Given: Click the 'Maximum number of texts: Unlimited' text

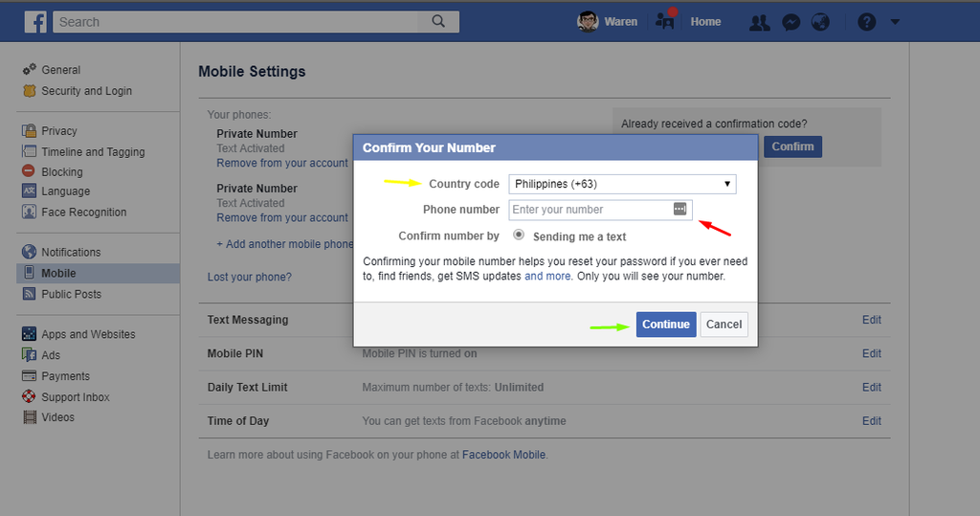Looking at the screenshot, I should tap(453, 387).
